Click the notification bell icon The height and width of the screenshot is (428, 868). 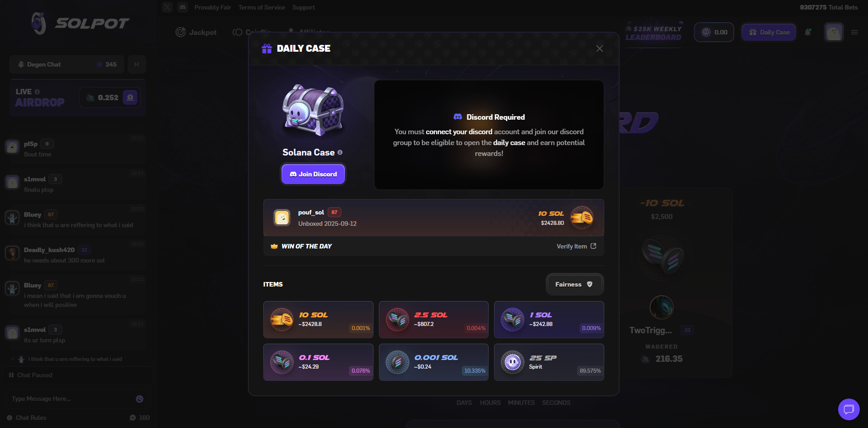[x=808, y=32]
